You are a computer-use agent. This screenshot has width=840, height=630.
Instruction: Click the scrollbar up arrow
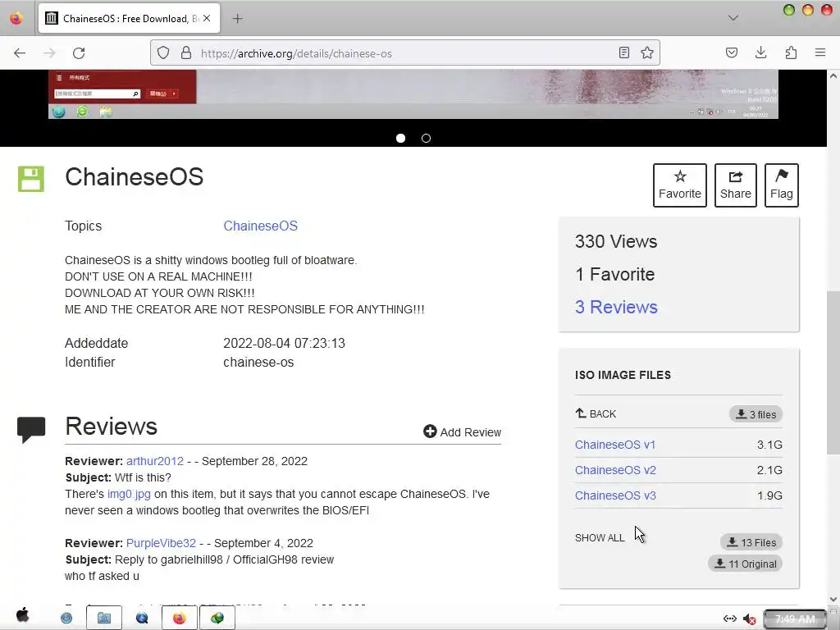point(833,76)
